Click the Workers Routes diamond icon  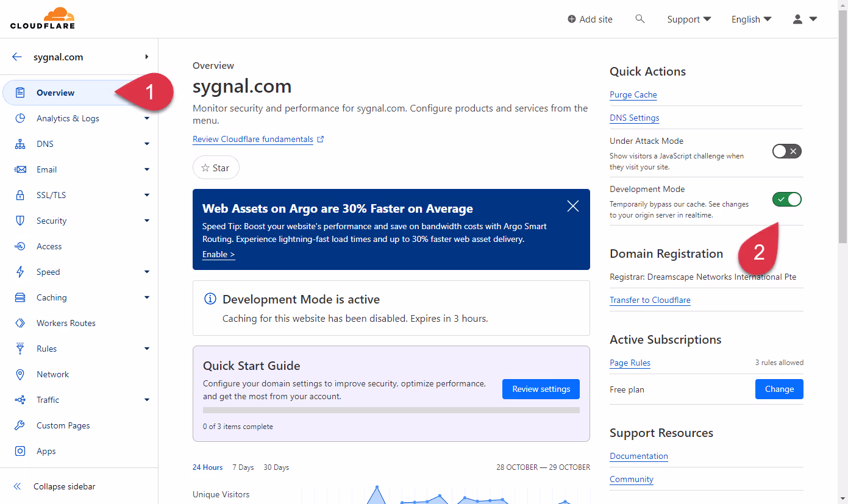click(20, 323)
